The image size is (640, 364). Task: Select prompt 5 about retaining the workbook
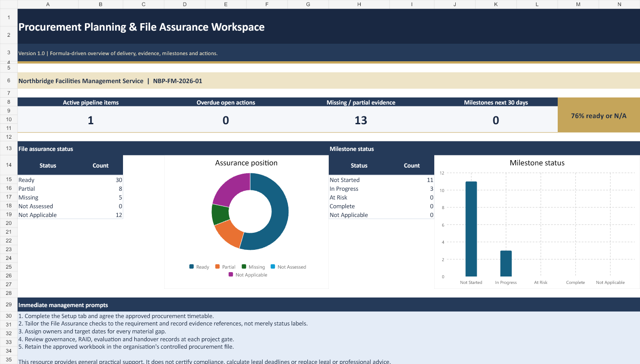126,346
